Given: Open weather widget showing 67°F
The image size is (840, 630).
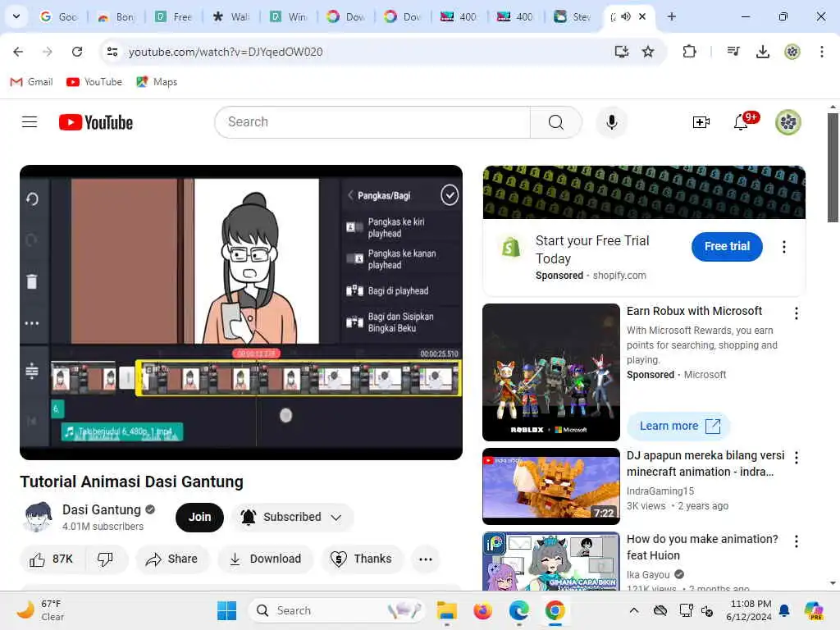Looking at the screenshot, I should point(39,610).
